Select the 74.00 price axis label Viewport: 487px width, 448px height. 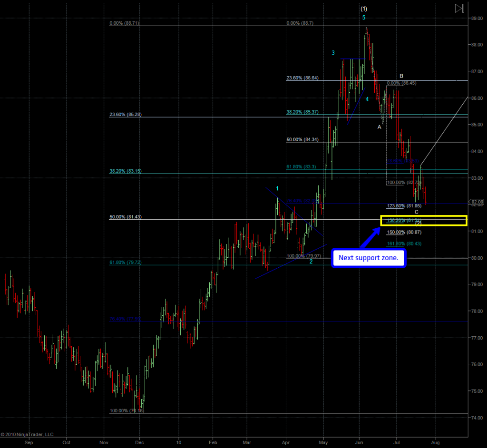click(x=477, y=418)
